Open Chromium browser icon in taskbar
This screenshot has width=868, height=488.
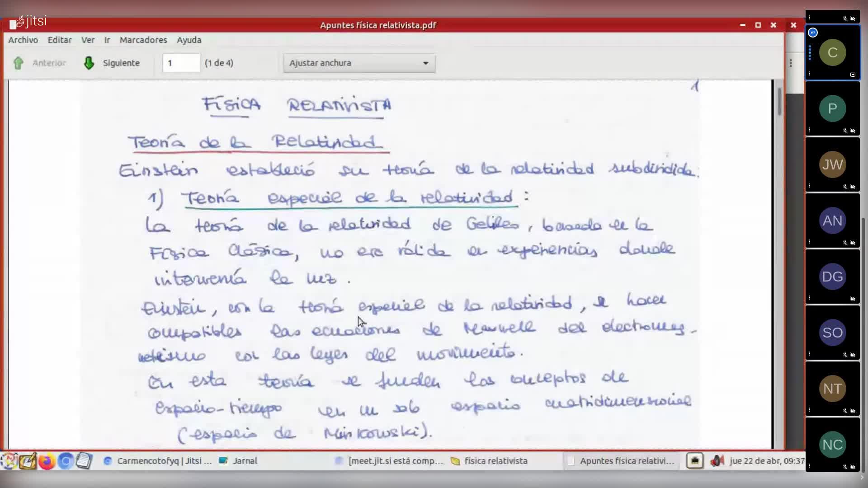tap(66, 461)
